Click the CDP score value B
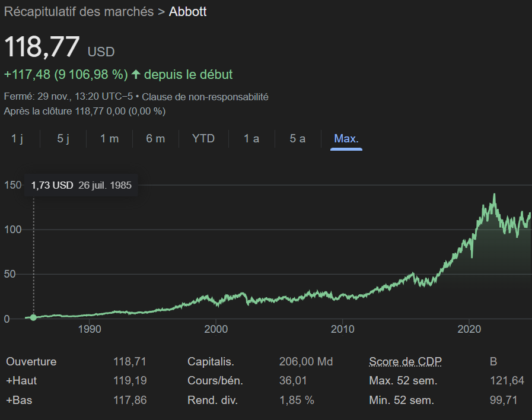 (493, 362)
